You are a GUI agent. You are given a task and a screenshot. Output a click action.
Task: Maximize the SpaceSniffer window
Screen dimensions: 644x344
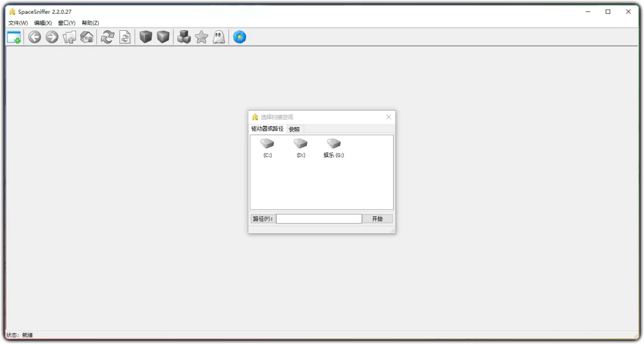[x=608, y=11]
